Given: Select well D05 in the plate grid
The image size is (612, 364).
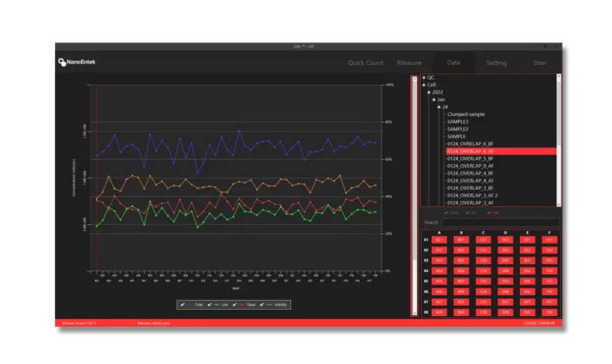Looking at the screenshot, I should (x=505, y=281).
